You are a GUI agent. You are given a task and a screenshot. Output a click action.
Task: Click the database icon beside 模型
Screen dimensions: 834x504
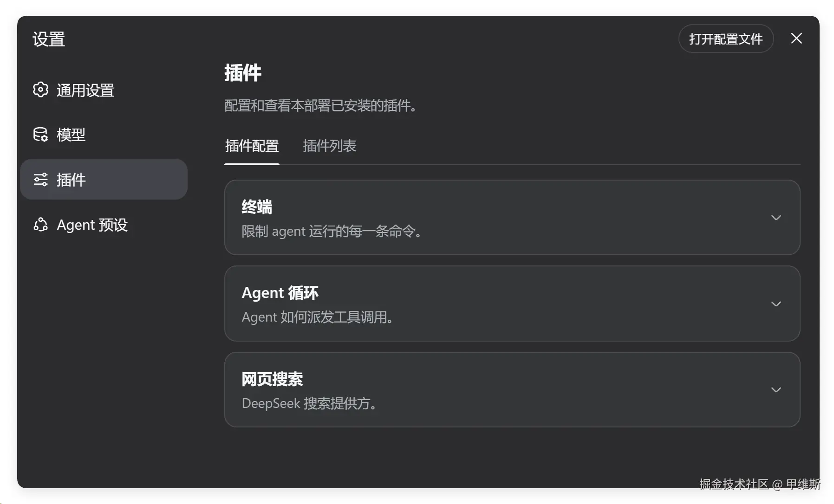pos(40,134)
